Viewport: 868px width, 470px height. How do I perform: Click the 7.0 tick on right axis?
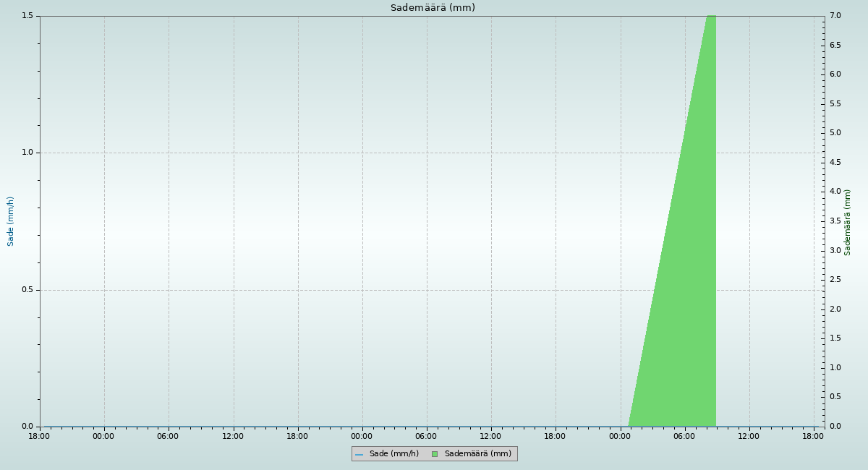tap(835, 16)
